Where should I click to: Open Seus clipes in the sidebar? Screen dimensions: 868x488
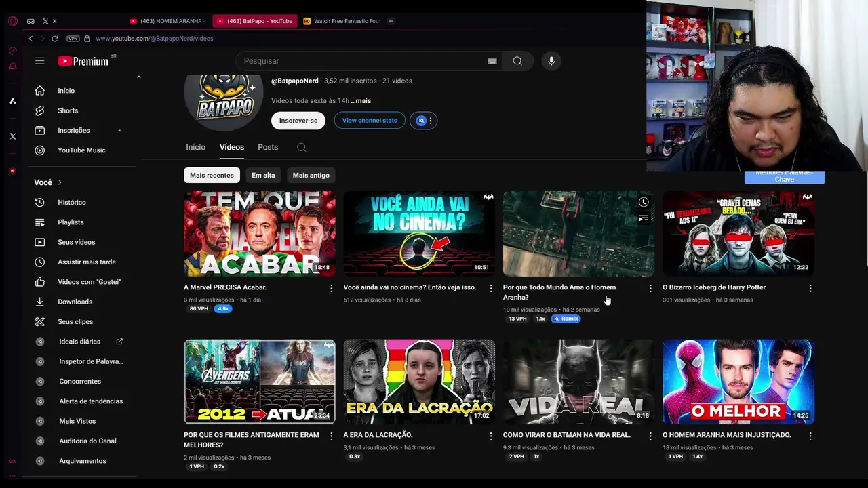80,321
